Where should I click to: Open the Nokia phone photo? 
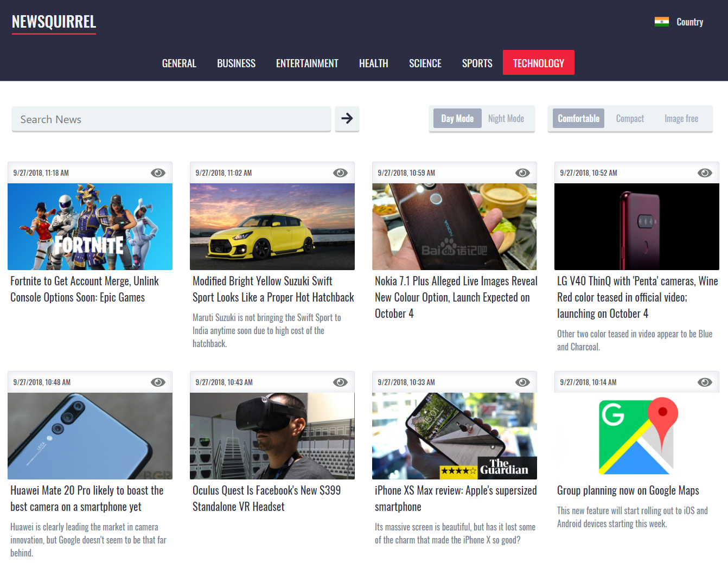tap(455, 227)
